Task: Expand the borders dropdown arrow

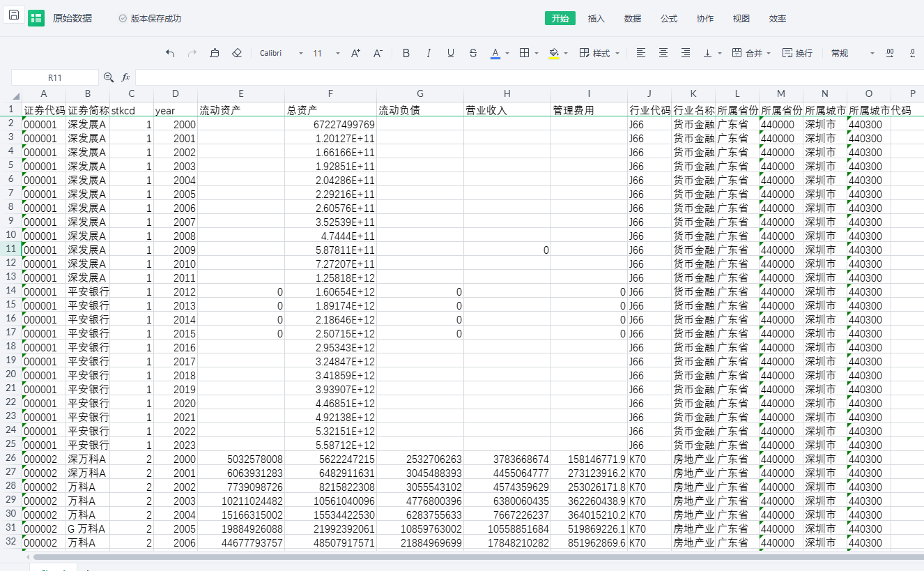Action: click(537, 53)
